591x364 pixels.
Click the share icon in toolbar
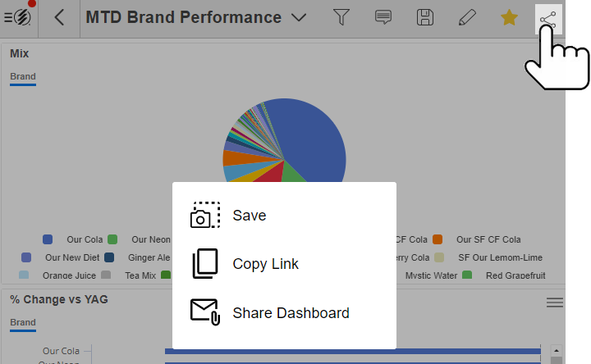coord(548,19)
